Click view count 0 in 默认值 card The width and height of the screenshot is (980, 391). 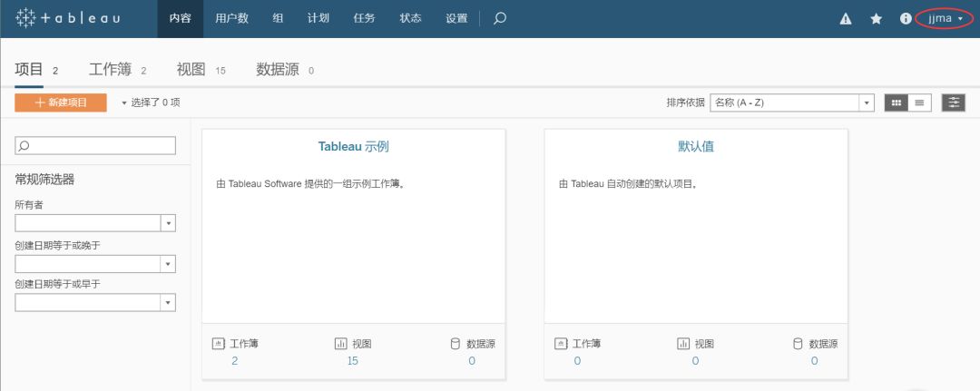(695, 361)
